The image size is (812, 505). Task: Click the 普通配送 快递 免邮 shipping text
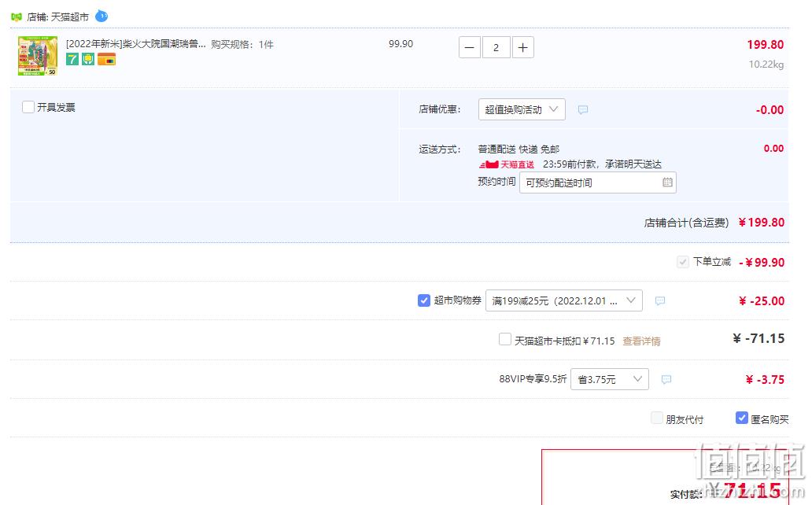pos(519,149)
